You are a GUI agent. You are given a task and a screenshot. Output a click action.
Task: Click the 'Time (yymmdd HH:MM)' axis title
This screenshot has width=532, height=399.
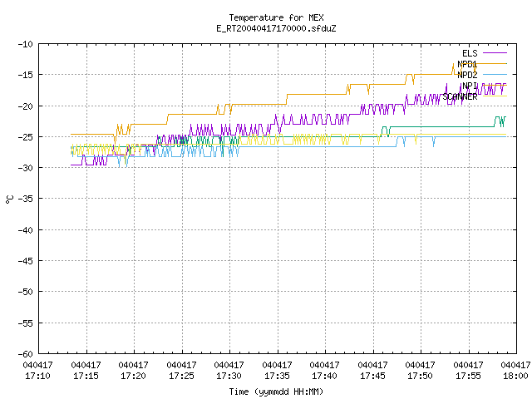tap(276, 392)
